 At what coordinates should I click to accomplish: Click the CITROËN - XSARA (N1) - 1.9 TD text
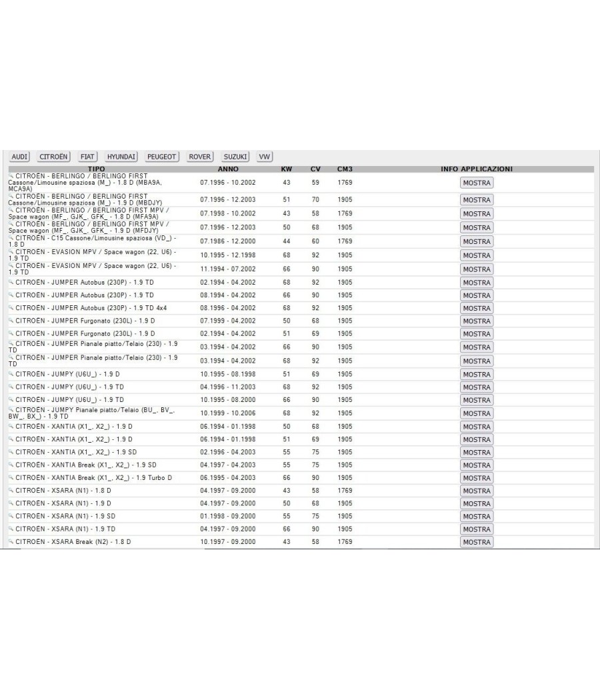[65, 529]
